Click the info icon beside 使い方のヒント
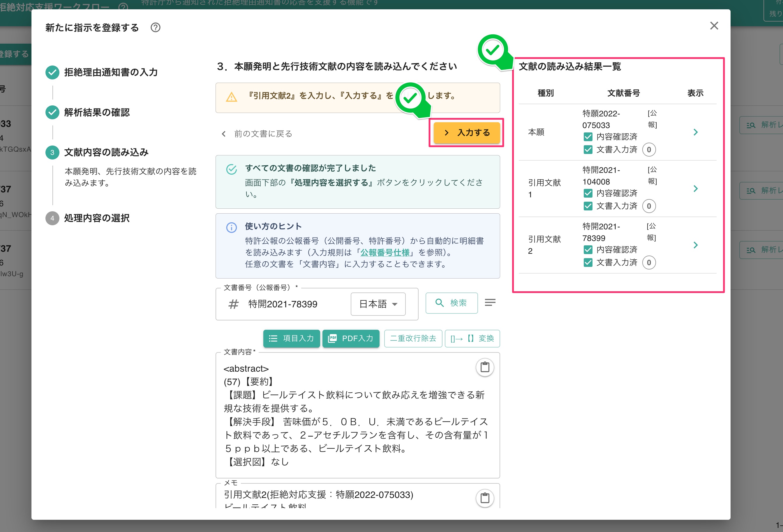The width and height of the screenshot is (783, 532). (x=232, y=228)
